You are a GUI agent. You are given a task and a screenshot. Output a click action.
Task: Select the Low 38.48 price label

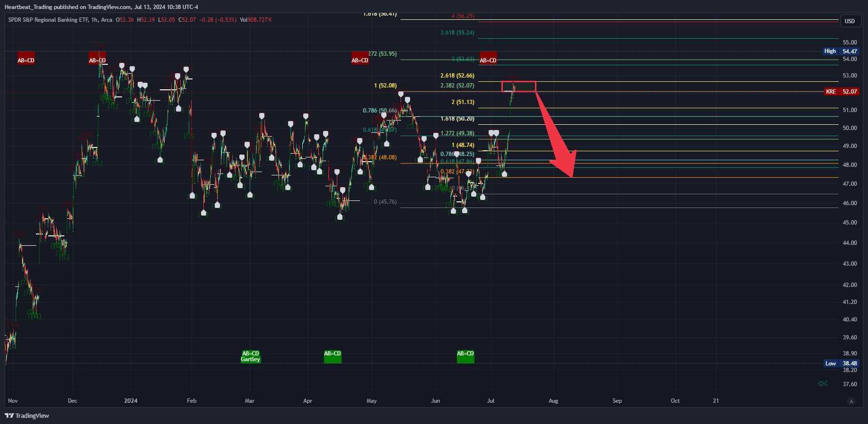click(841, 363)
